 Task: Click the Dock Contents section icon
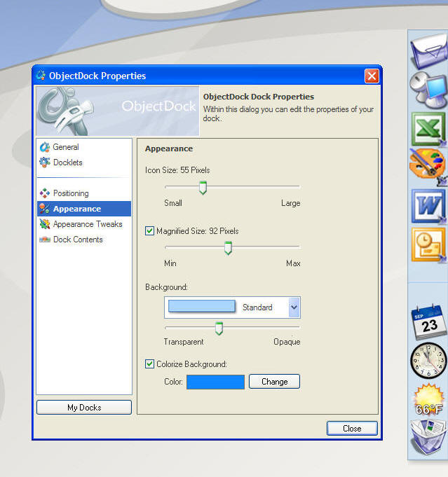click(45, 240)
